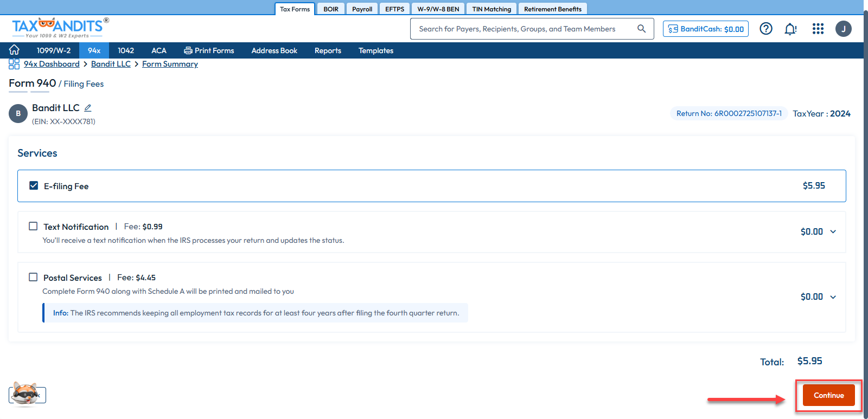Screen dimensions: 868x419
Task: Open the 1099/W-2 menu item
Action: click(54, 50)
